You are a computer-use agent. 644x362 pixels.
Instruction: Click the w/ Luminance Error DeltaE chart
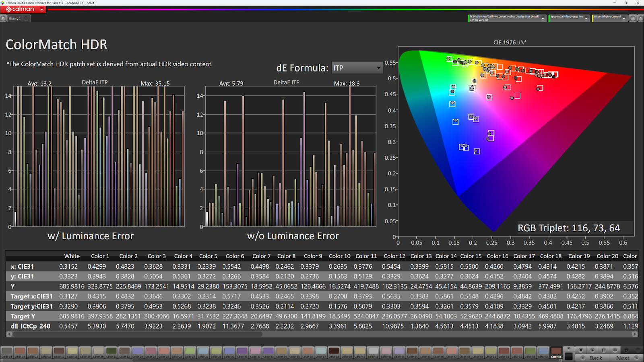click(99, 156)
